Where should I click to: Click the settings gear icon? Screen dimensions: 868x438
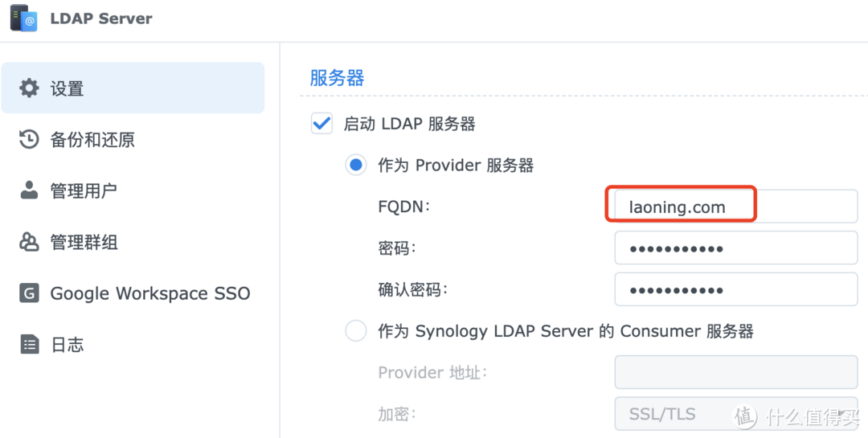pyautogui.click(x=29, y=88)
